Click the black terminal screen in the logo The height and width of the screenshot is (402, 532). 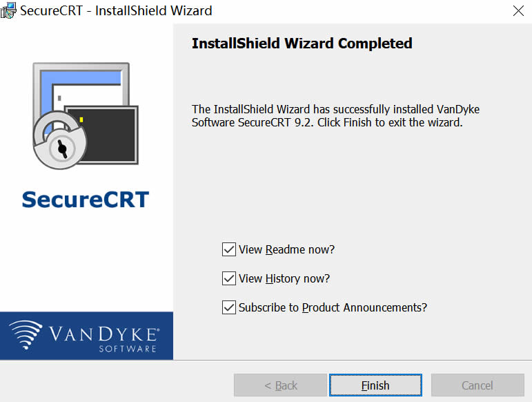(104, 133)
